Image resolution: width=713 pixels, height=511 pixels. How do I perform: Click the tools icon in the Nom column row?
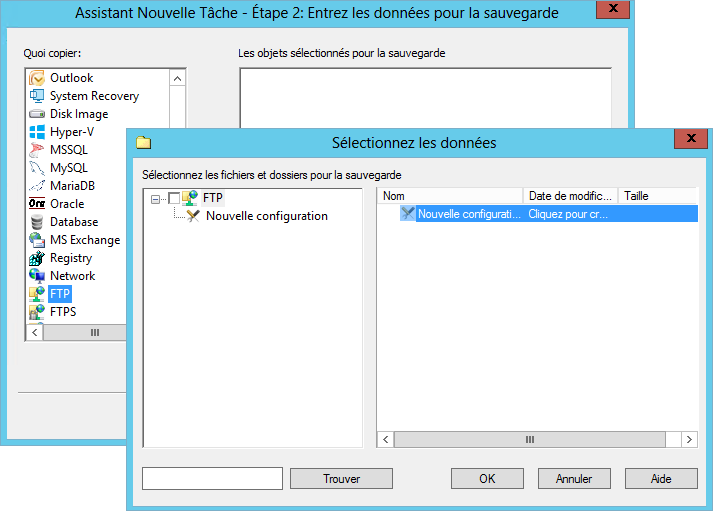407,214
